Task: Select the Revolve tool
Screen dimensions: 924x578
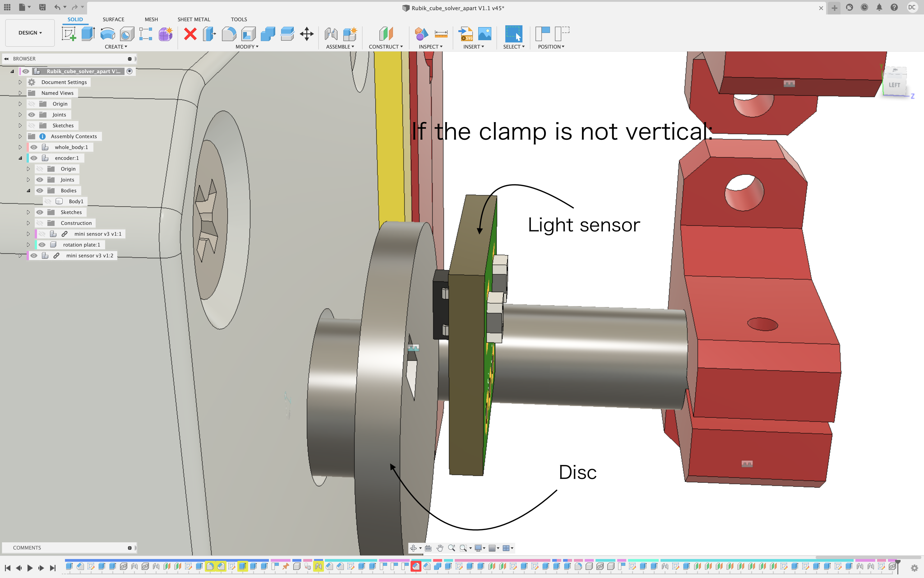Action: (108, 34)
